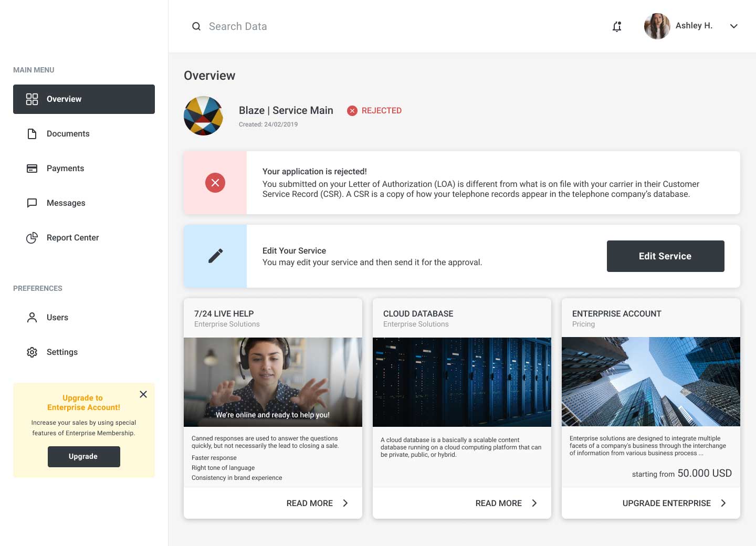Go to Payments menu item
756x546 pixels.
pos(84,169)
